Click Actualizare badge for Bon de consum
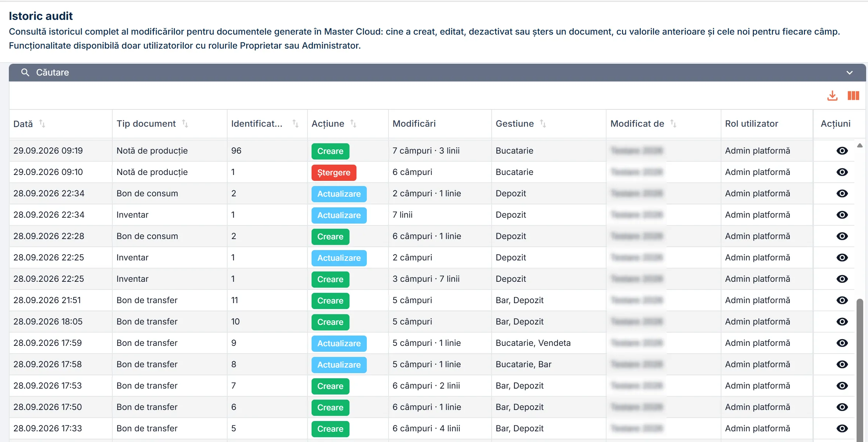 [339, 194]
